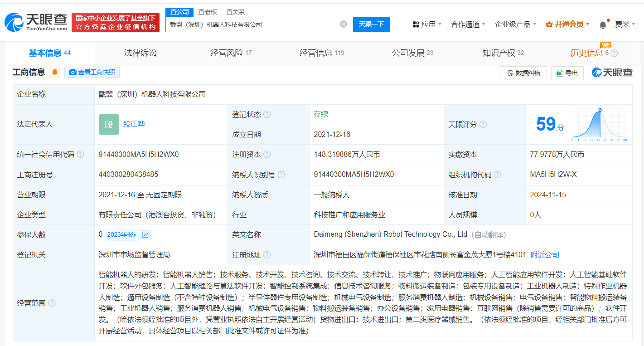Click help icon next to 天眼评分
This screenshot has height=346, width=644.
483,124
